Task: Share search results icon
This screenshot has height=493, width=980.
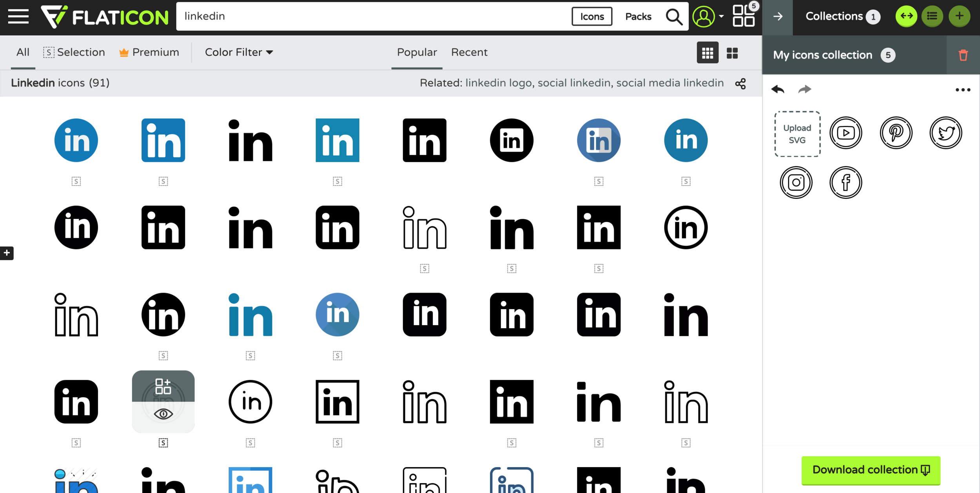Action: 740,84
